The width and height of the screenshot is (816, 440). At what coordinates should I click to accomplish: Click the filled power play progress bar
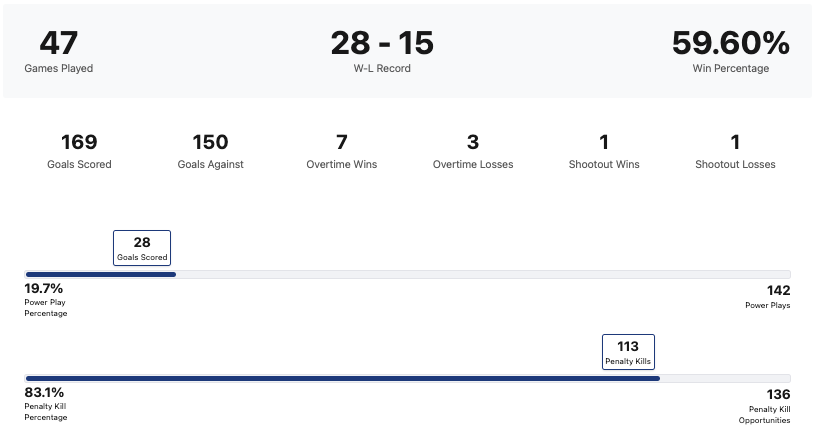click(100, 274)
